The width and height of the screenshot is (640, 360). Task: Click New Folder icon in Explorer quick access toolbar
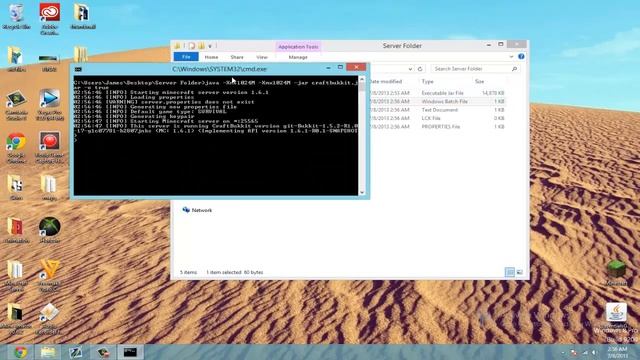coord(202,46)
